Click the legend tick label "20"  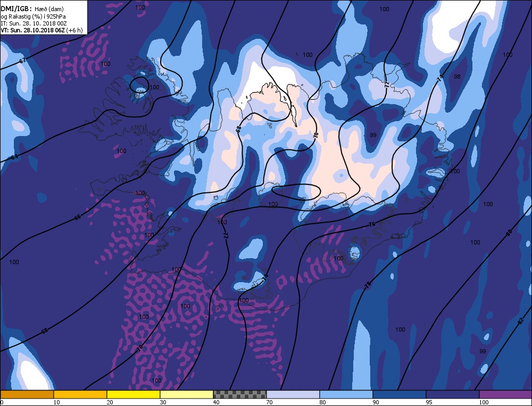pos(110,402)
